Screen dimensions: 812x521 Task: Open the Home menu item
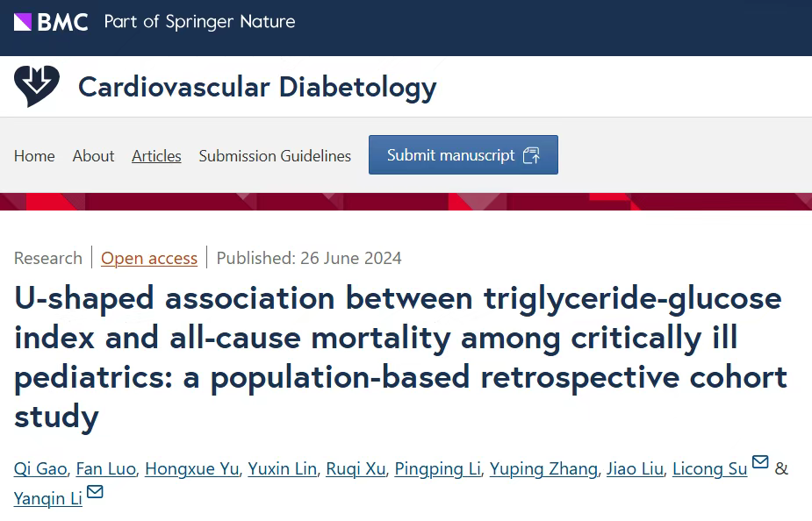pos(34,156)
